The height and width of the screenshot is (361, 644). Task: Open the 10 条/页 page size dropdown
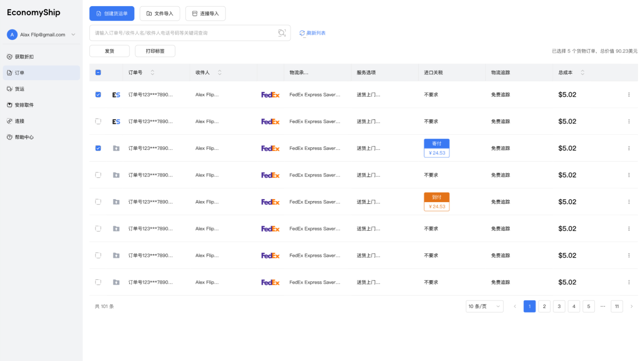[484, 306]
